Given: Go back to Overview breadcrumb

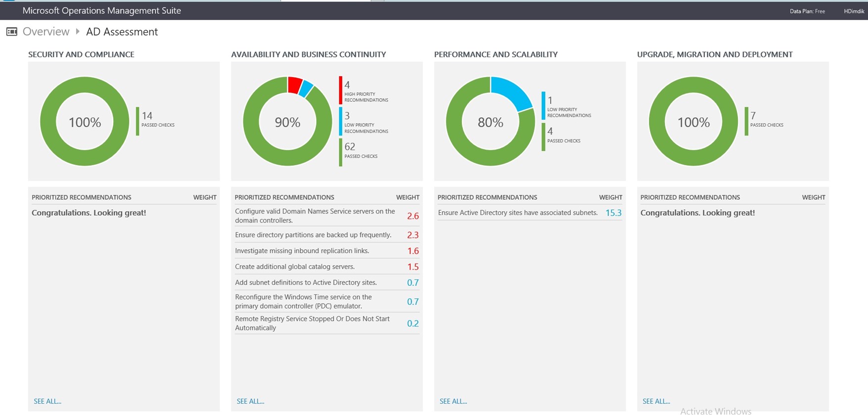Looking at the screenshot, I should pos(46,32).
